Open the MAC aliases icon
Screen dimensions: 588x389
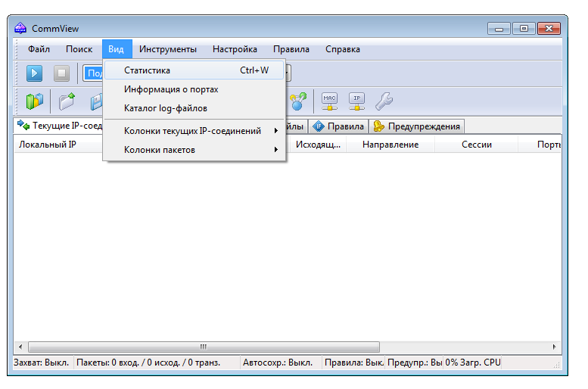[x=329, y=101]
